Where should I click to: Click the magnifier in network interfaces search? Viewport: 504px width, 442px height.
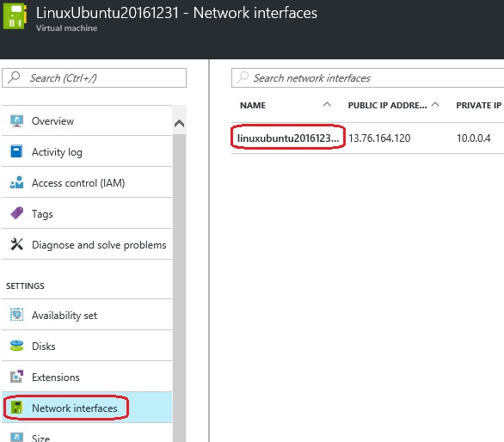[243, 77]
